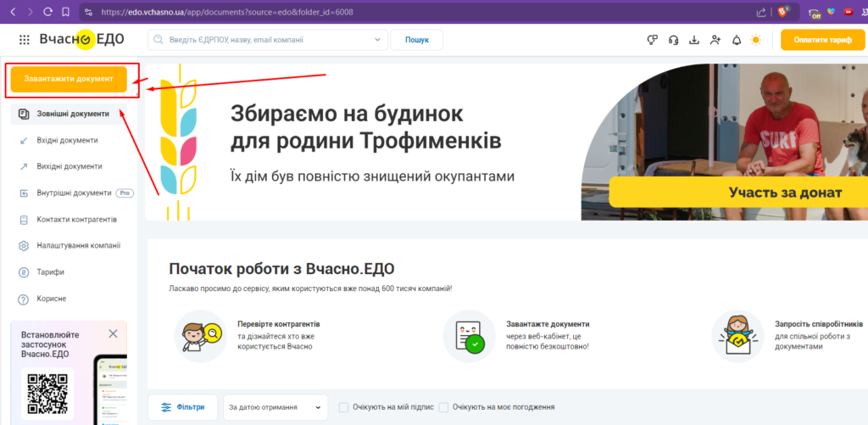Open Brave Shields lion icon
The width and height of the screenshot is (868, 425).
[782, 11]
